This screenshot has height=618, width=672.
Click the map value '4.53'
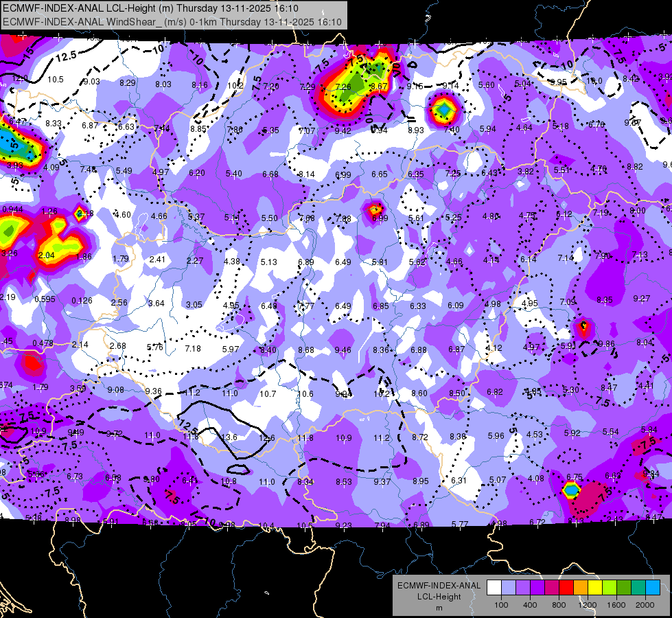tap(535, 435)
